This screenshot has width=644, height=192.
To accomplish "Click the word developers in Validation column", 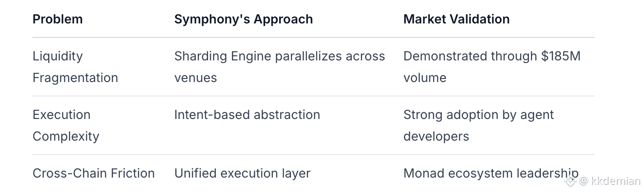I will 436,136.
